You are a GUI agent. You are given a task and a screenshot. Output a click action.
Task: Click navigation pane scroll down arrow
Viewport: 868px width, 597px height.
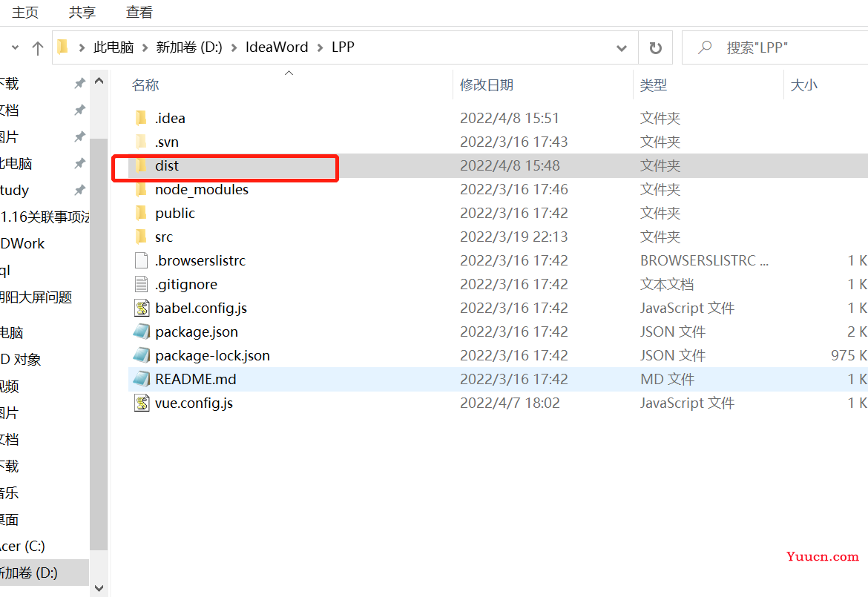(99, 588)
